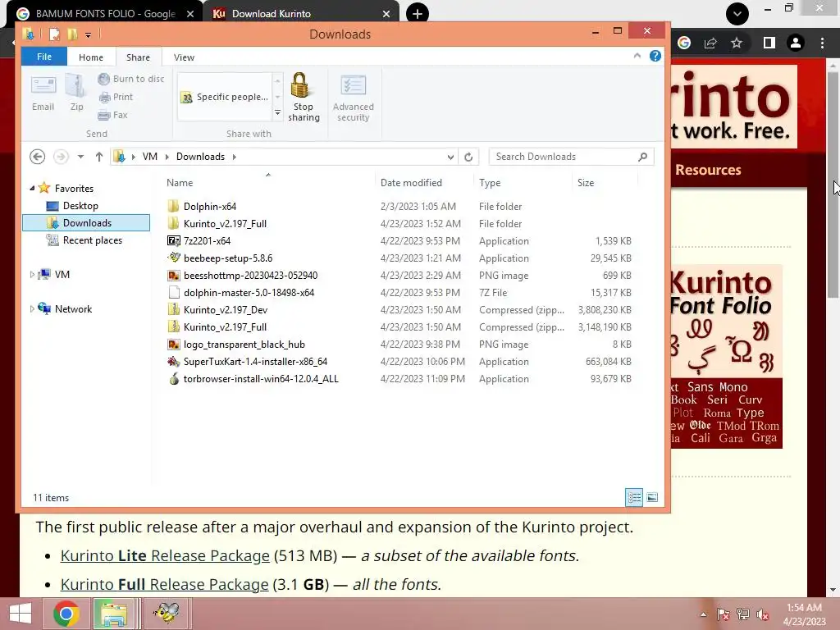This screenshot has height=630, width=840.
Task: Select Specific people share option
Action: (225, 97)
